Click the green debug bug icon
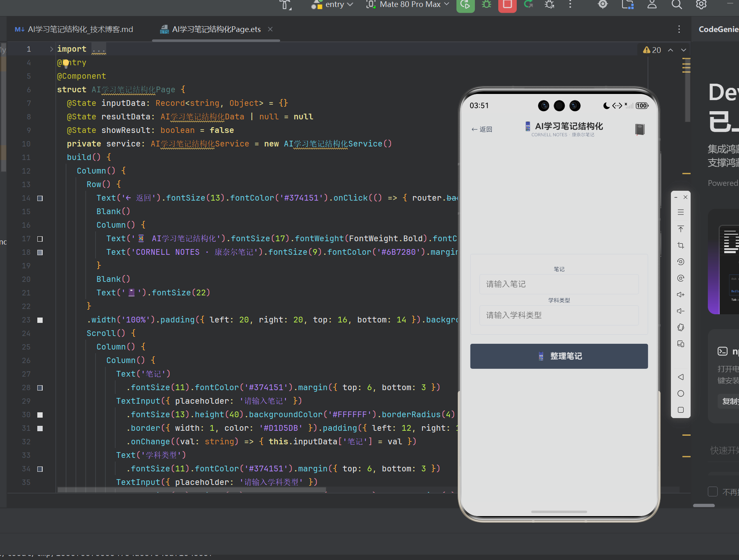 pyautogui.click(x=486, y=5)
